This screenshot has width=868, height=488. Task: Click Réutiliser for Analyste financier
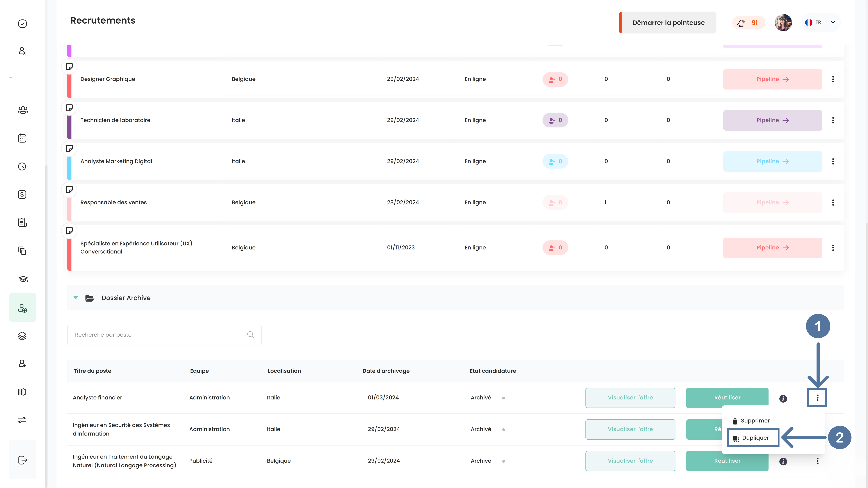[727, 398]
